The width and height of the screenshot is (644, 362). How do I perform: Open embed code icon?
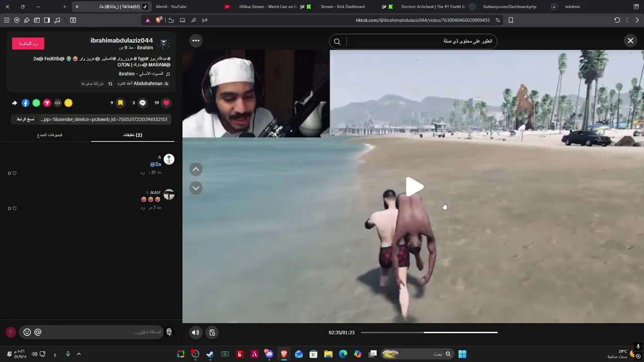tap(58, 103)
